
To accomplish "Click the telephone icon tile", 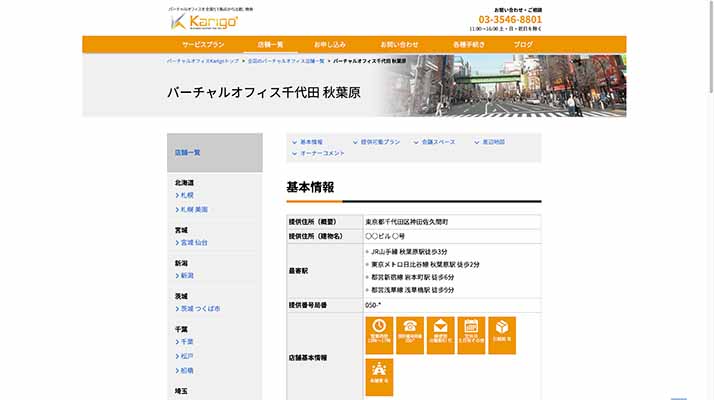I will (410, 330).
